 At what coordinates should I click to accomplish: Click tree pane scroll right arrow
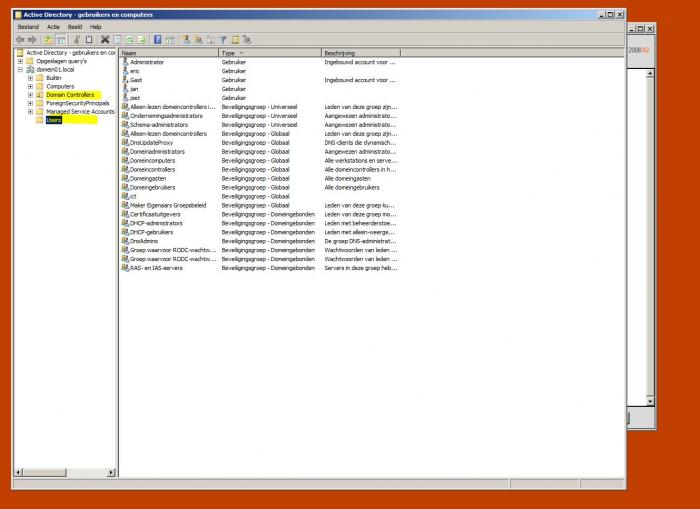click(x=111, y=472)
